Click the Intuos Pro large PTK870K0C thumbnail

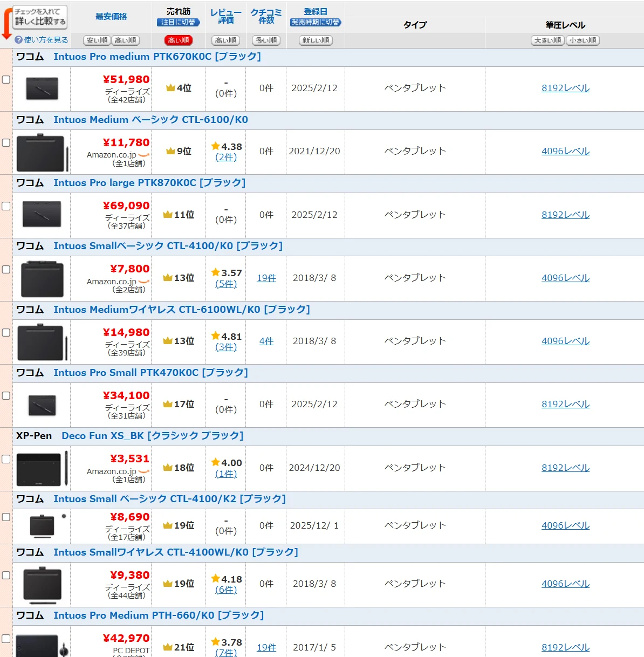click(x=42, y=215)
